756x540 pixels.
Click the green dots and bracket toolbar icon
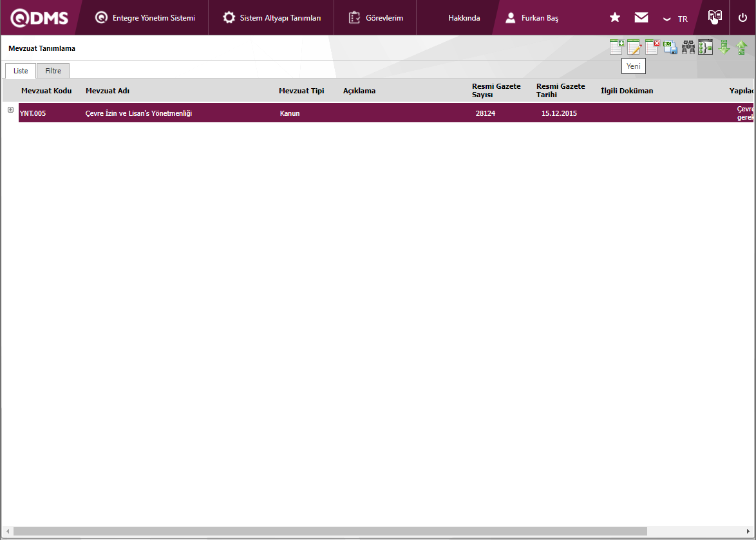[705, 47]
